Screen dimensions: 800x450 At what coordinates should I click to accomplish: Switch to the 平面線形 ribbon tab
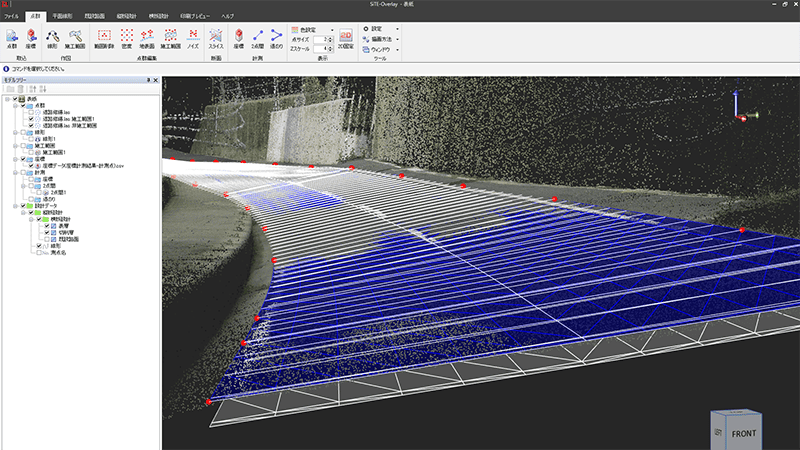[62, 16]
